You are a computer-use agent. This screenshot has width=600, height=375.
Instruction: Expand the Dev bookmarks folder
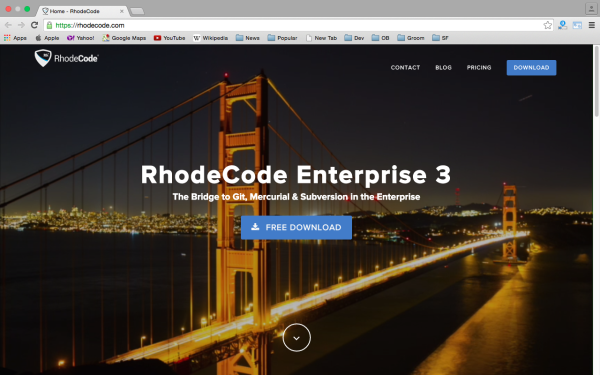pyautogui.click(x=354, y=38)
